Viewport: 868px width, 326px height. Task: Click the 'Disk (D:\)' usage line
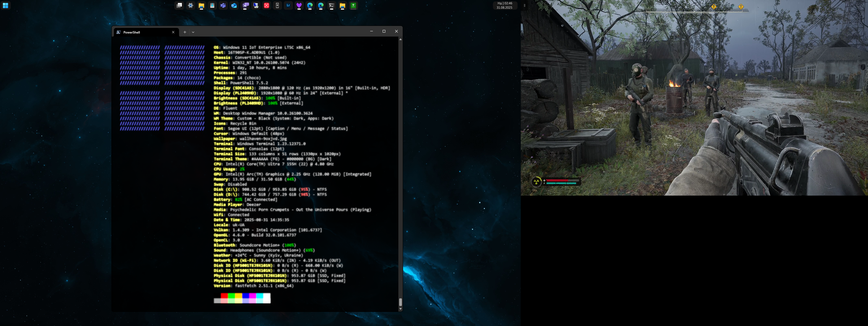click(270, 194)
